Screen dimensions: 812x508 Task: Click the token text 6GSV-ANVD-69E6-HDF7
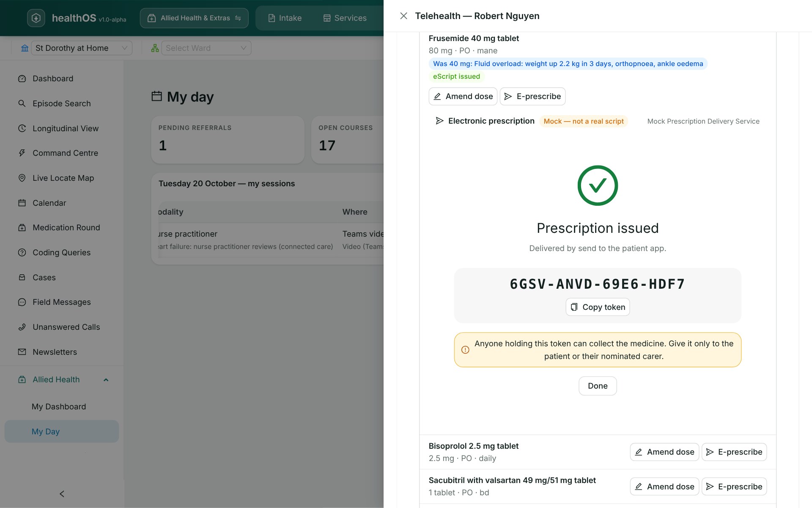point(598,284)
